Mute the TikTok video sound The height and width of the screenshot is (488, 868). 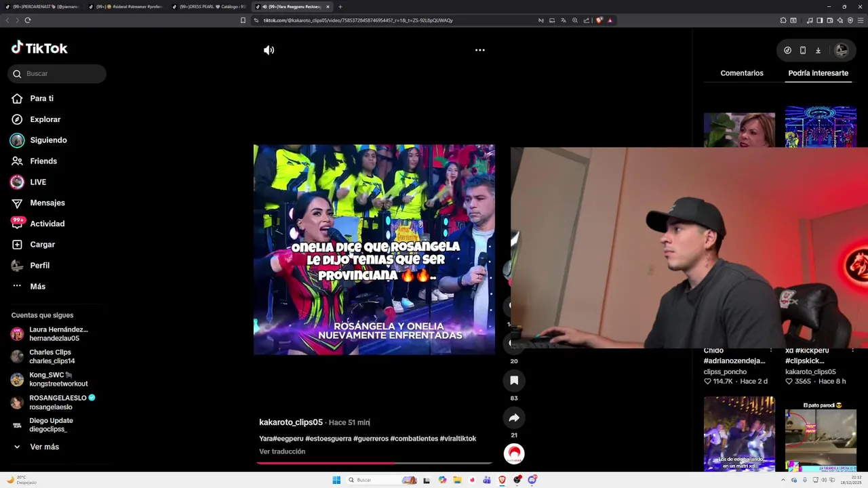(269, 50)
